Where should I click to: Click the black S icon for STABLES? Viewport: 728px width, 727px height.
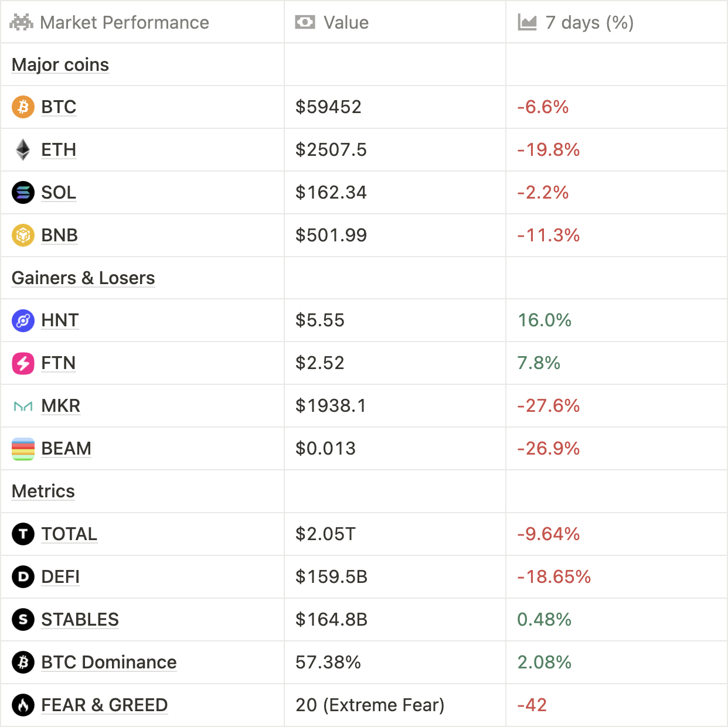(x=23, y=620)
